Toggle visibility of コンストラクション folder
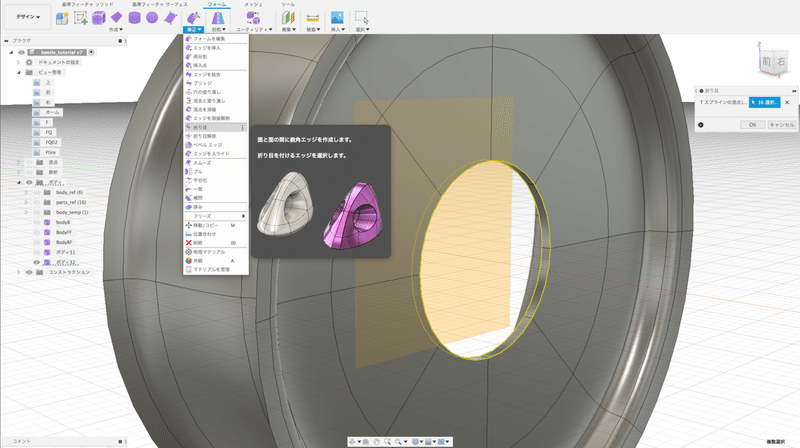This screenshot has height=448, width=800. coord(29,272)
